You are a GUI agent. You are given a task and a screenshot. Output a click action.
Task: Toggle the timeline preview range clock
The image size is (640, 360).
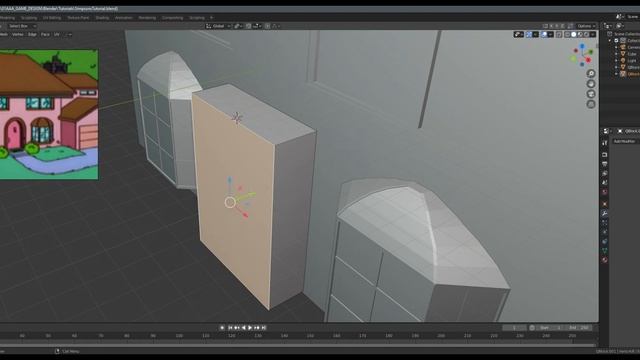532,328
